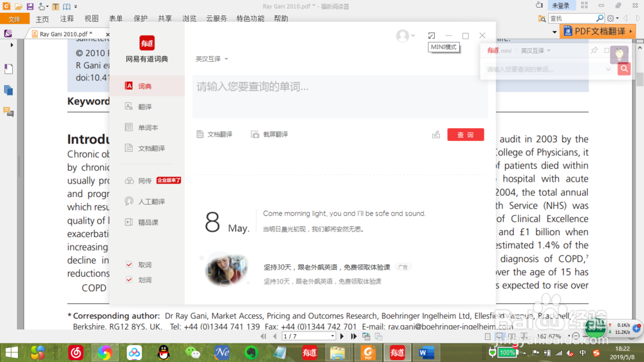Open Microsoft Word from the taskbar
Viewport: 644px width, 362px height.
click(x=426, y=353)
